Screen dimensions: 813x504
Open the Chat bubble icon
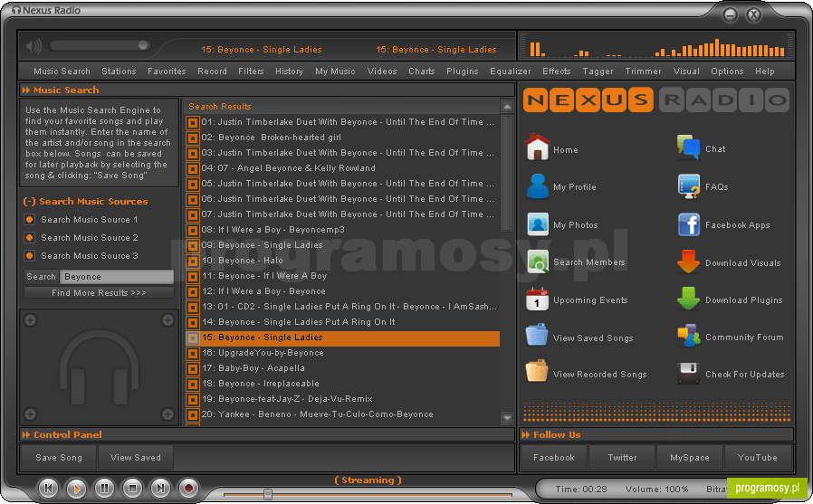pos(689,147)
